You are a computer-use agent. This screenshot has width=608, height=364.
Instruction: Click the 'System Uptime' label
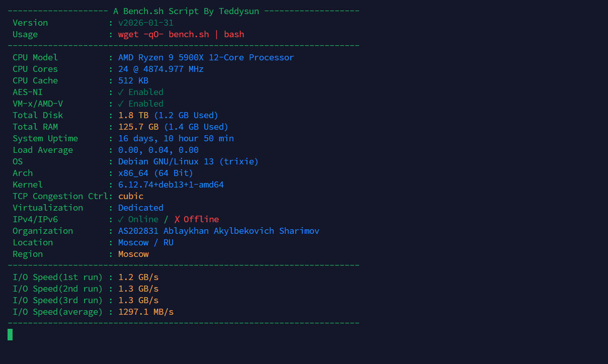coord(45,138)
